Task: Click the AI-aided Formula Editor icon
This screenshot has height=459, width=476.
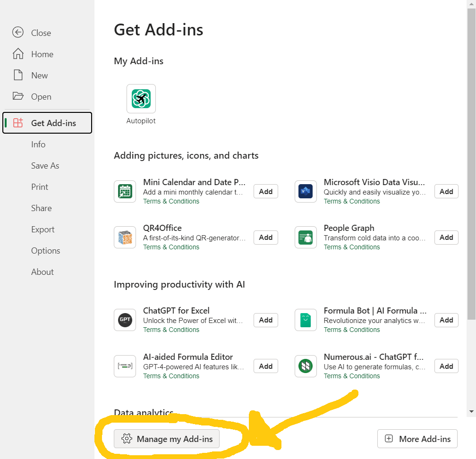Action: (x=125, y=366)
